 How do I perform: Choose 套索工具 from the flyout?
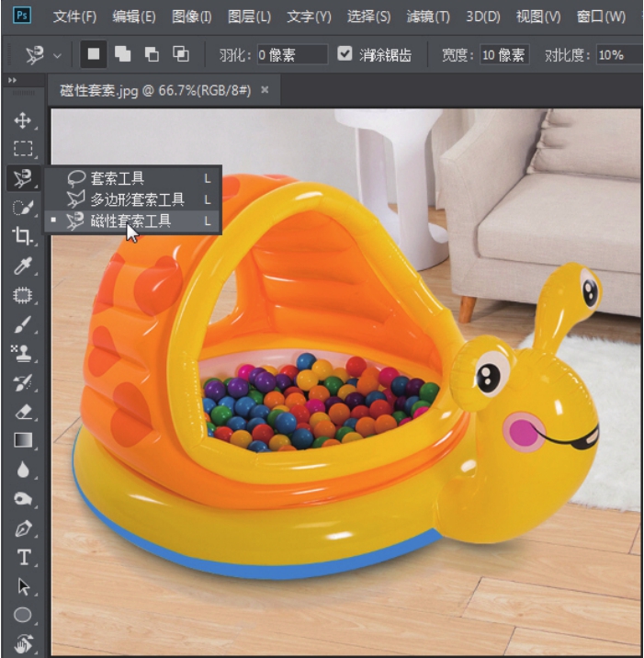click(132, 178)
